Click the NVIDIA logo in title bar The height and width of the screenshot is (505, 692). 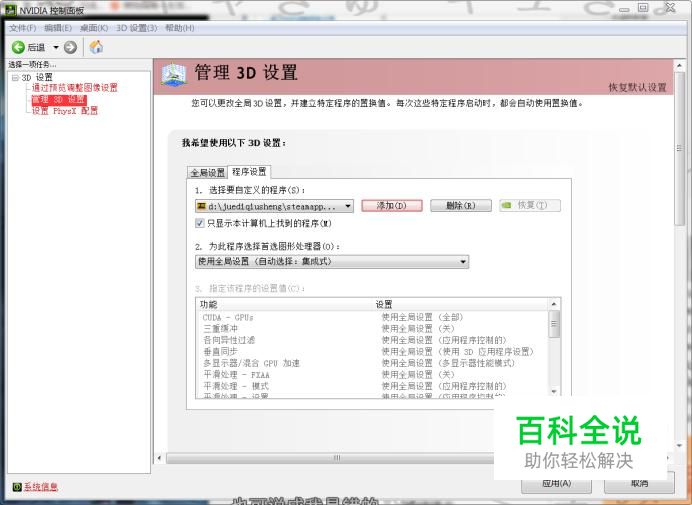[11, 10]
